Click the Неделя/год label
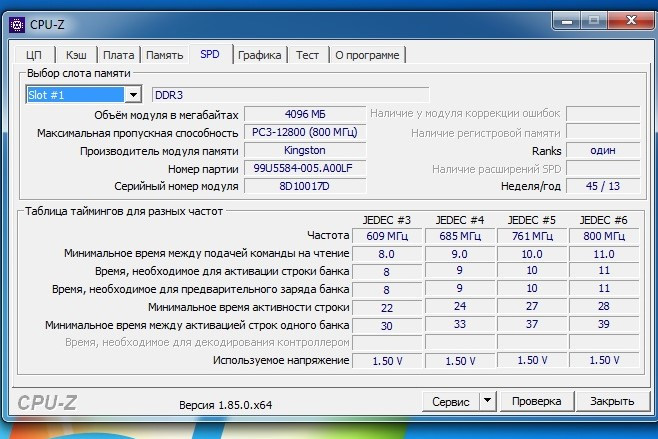This screenshot has height=439, width=658. tap(531, 186)
